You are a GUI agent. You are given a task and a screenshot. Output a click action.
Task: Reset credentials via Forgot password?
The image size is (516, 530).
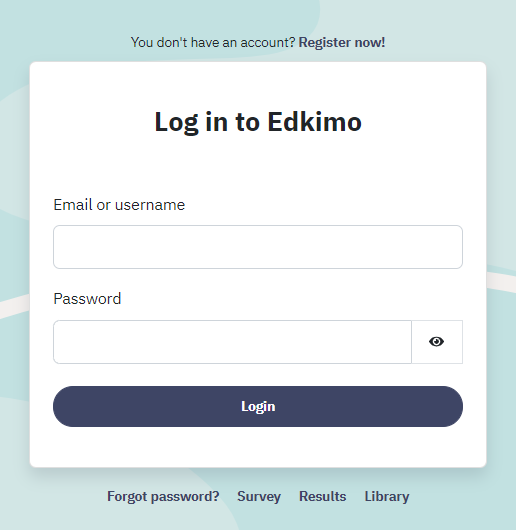[x=163, y=496]
